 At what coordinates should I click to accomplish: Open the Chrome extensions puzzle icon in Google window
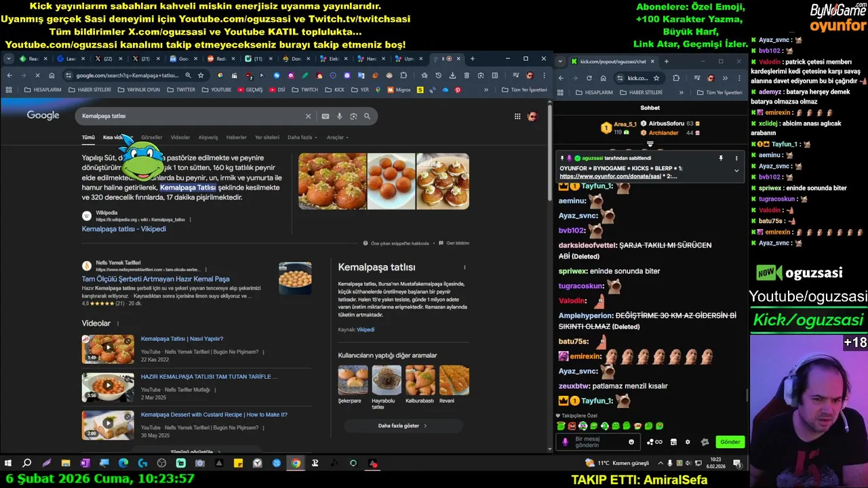[x=403, y=75]
